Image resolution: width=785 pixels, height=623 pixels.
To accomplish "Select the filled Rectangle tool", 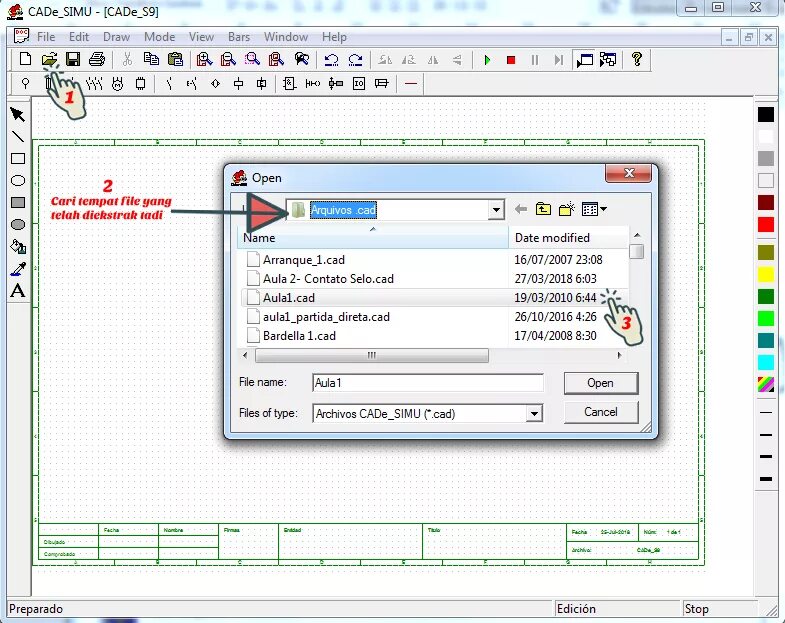I will click(x=18, y=202).
